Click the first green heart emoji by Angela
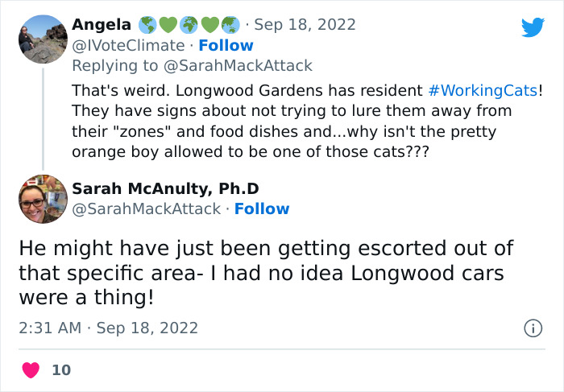Viewport: 564px width, 392px height. [168, 25]
